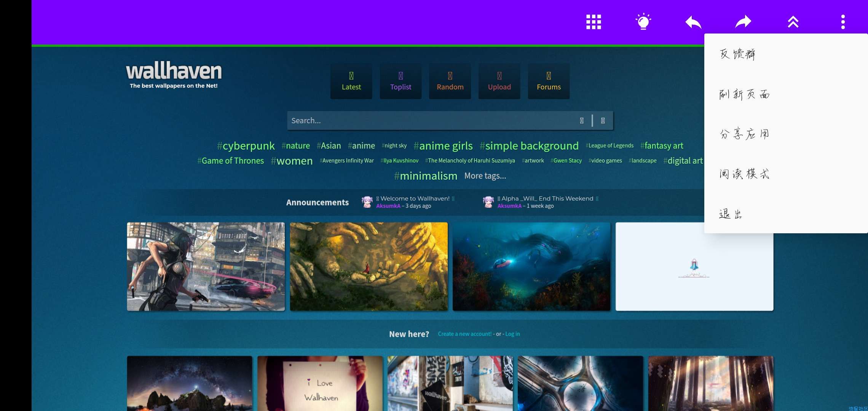Click the wallhaven logo
The image size is (868, 411).
tap(174, 75)
